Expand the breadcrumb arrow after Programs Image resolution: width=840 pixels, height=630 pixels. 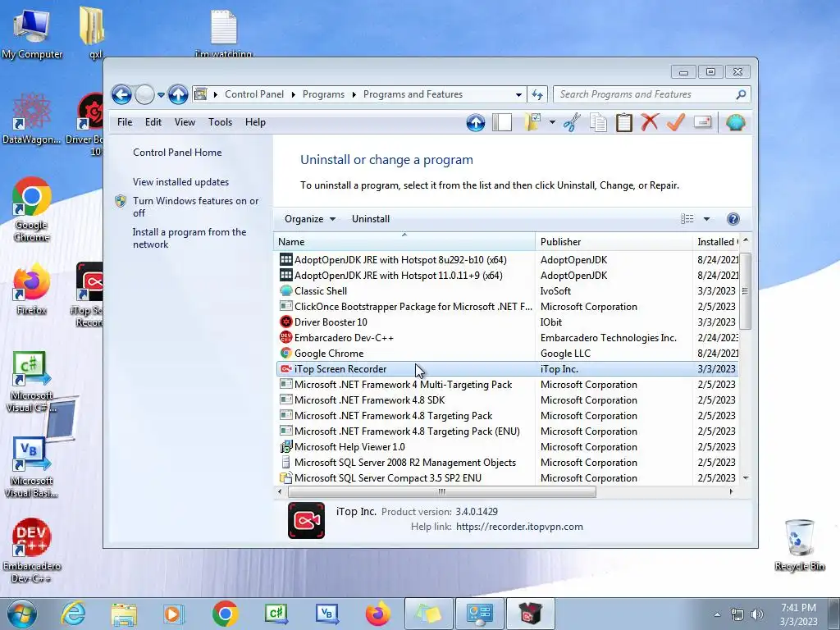coord(354,95)
